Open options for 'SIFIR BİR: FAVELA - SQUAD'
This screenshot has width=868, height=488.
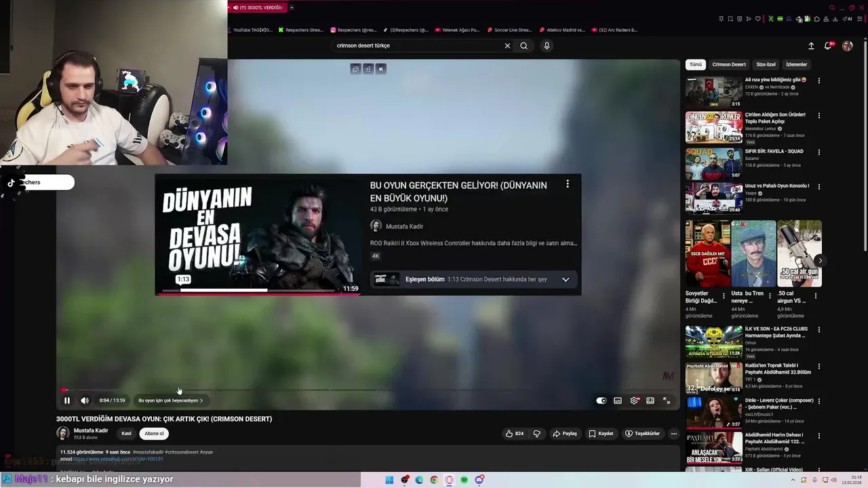coord(818,152)
